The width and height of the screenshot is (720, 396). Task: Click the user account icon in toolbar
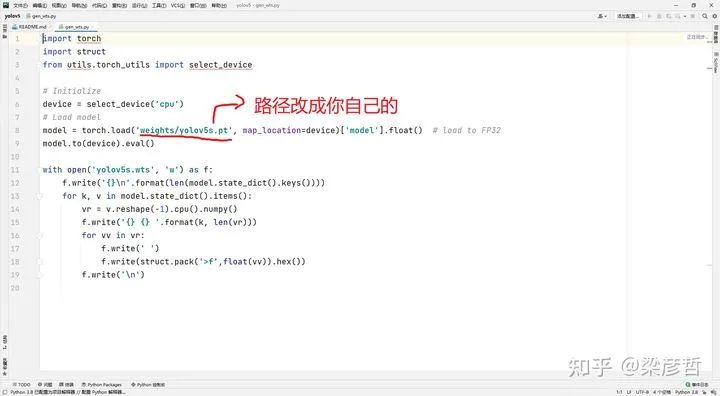602,16
